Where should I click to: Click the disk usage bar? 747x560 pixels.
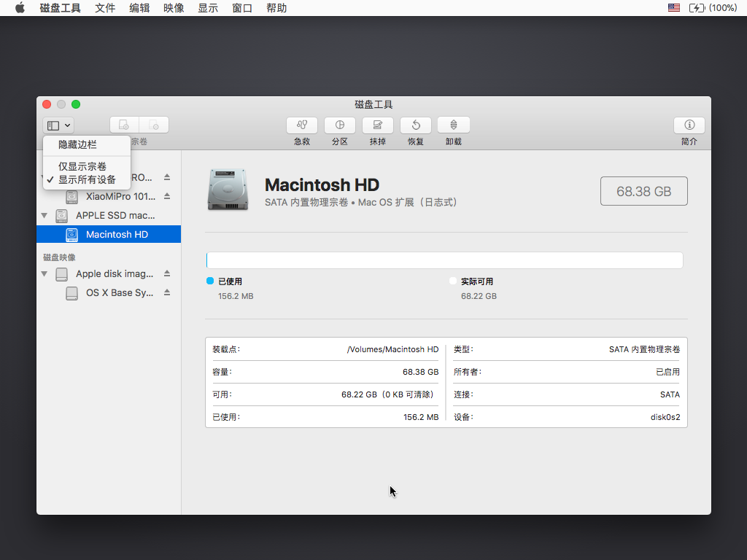pos(444,260)
